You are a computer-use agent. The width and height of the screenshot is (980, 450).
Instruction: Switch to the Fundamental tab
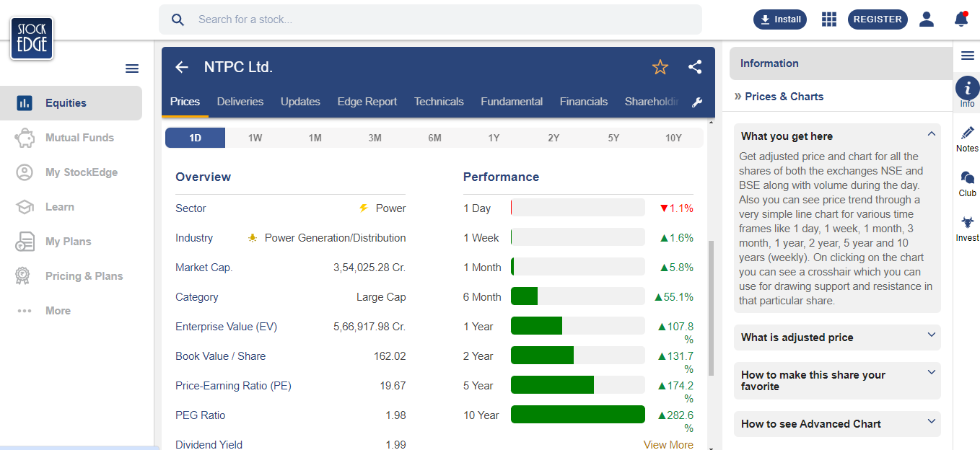512,102
